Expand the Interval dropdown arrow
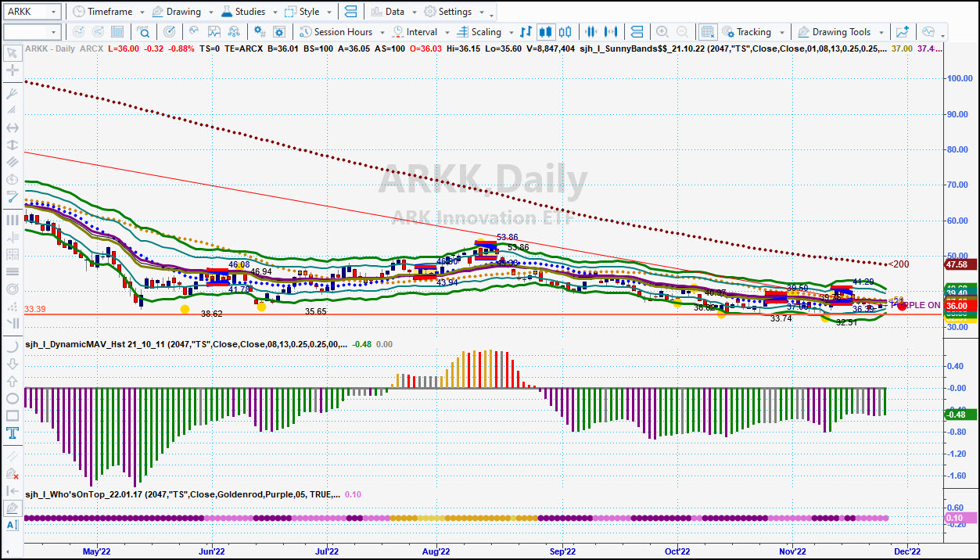 447,33
